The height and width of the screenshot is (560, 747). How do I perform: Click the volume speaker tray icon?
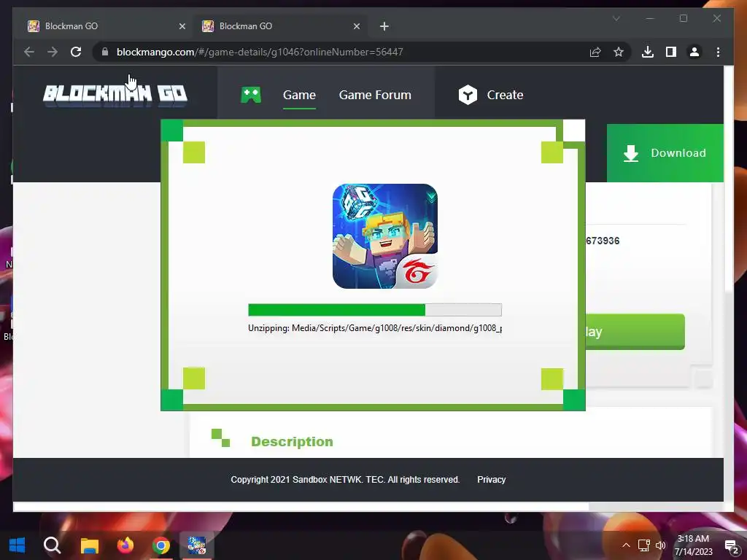660,545
